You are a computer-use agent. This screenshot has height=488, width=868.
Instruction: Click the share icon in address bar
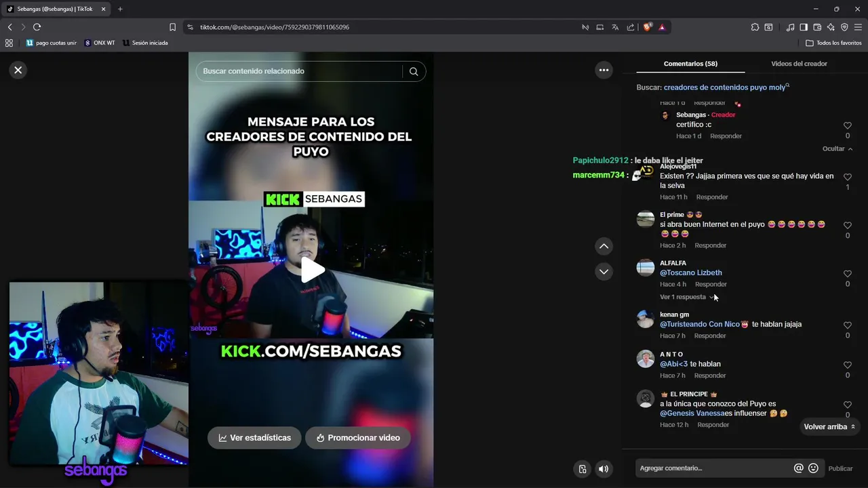[631, 27]
